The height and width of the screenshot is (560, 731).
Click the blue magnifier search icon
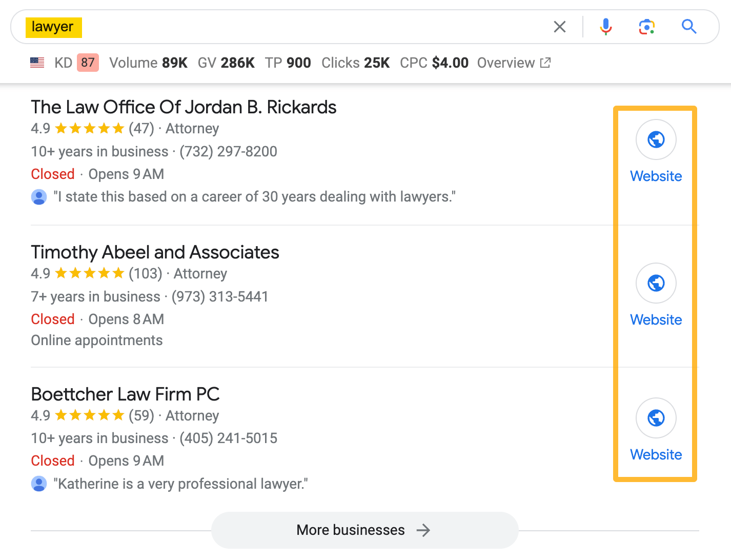pyautogui.click(x=689, y=27)
